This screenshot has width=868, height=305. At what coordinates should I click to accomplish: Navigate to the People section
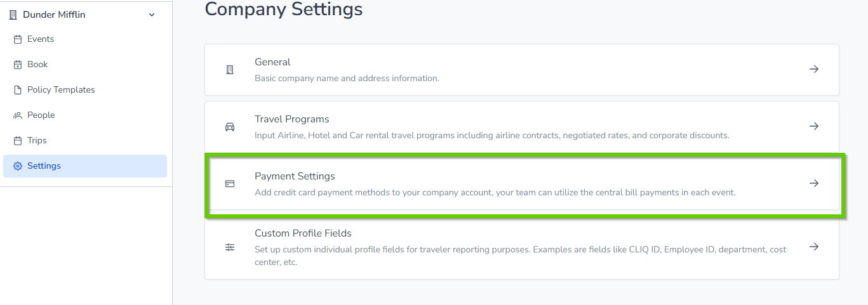click(x=41, y=115)
